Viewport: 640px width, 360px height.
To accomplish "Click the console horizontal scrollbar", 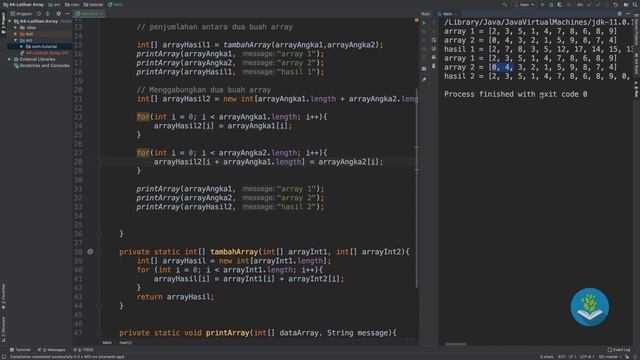I will (x=455, y=344).
